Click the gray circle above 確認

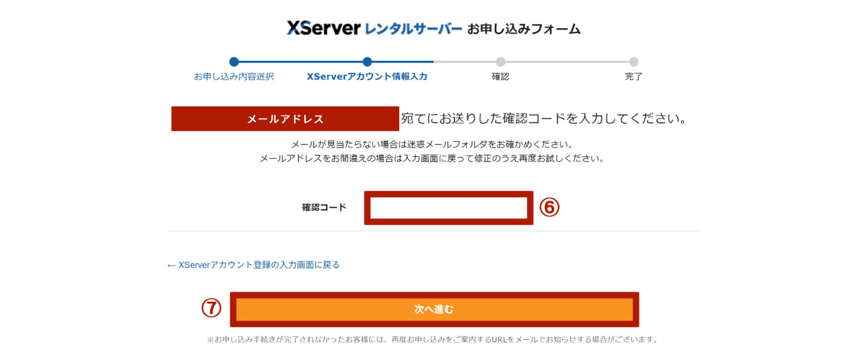tap(500, 62)
